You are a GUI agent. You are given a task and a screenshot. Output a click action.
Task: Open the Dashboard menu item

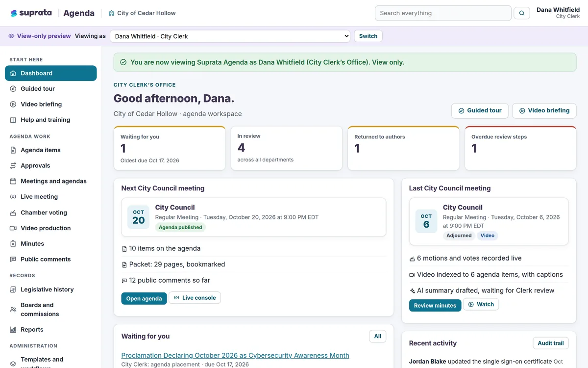click(x=51, y=73)
